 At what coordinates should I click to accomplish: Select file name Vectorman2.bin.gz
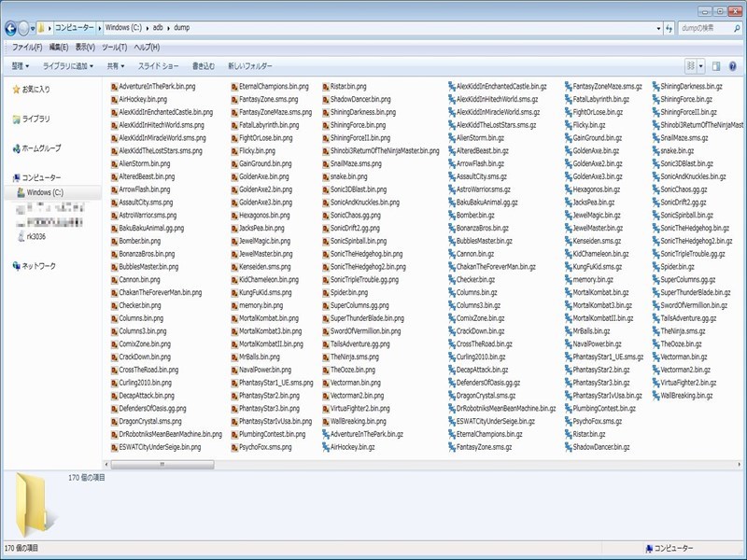click(x=685, y=370)
